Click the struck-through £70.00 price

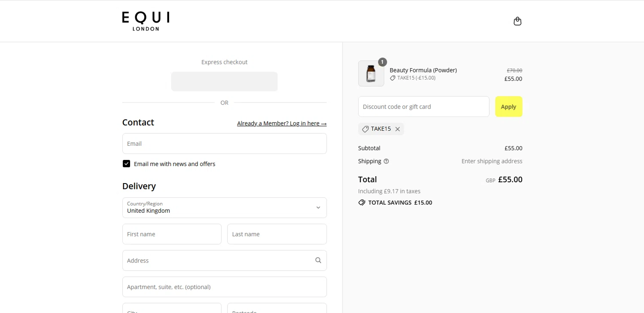click(x=514, y=70)
